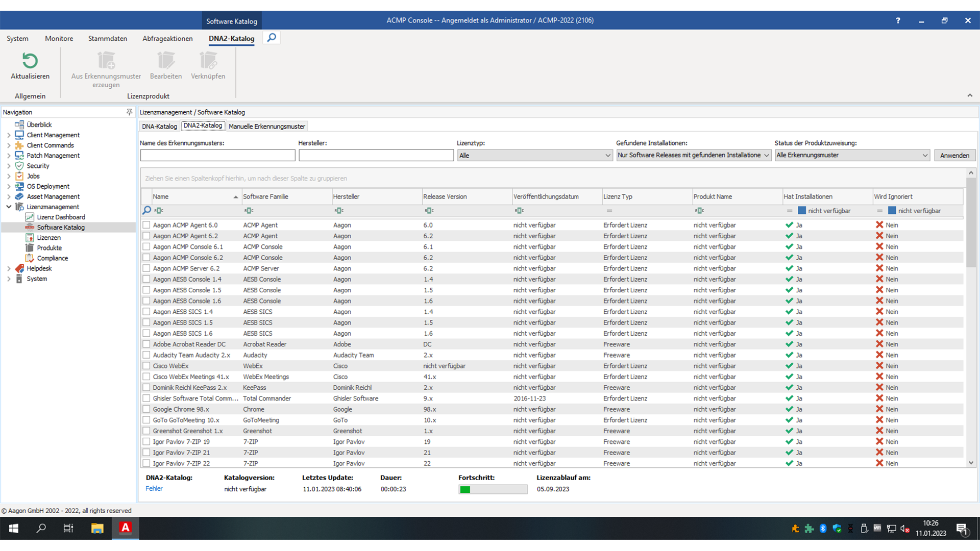Click the Fortschritt progress bar
This screenshot has height=551, width=980.
point(493,489)
